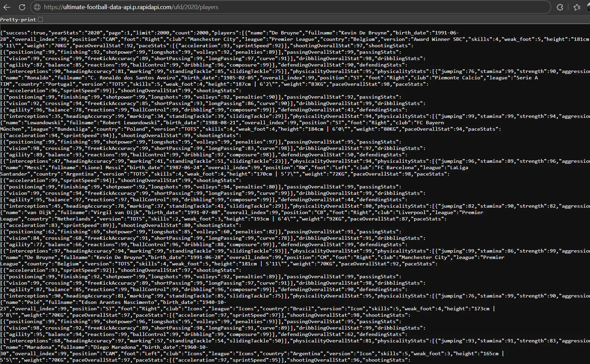Click the "success":true key at the JSON start
This screenshot has height=364, width=590.
[x=24, y=33]
